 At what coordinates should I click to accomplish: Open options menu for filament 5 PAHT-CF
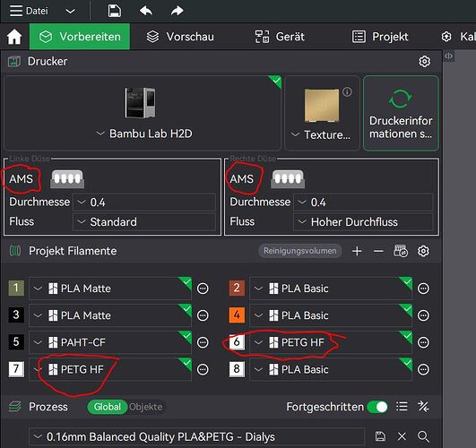click(203, 342)
